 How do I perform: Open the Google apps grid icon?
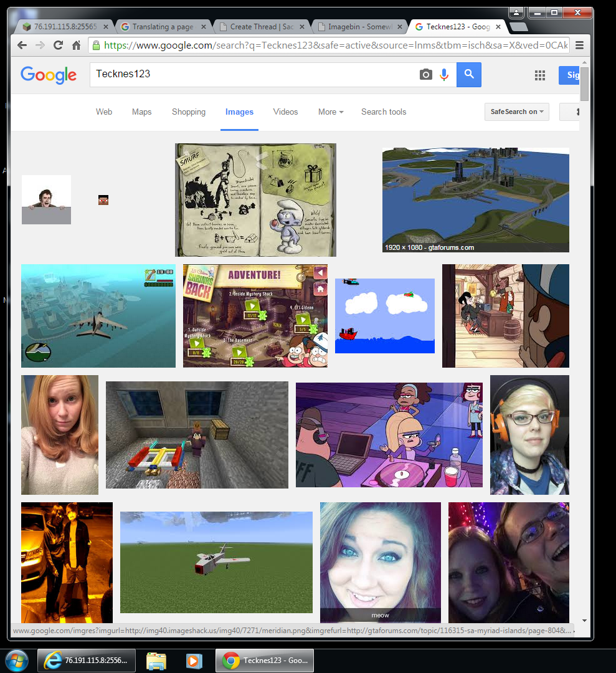pyautogui.click(x=539, y=75)
